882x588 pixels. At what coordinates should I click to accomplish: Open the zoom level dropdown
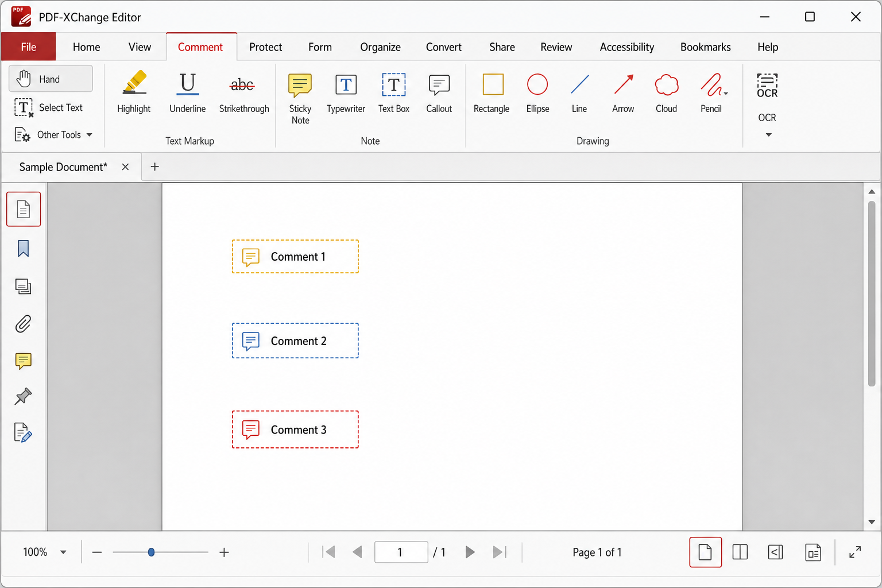63,552
